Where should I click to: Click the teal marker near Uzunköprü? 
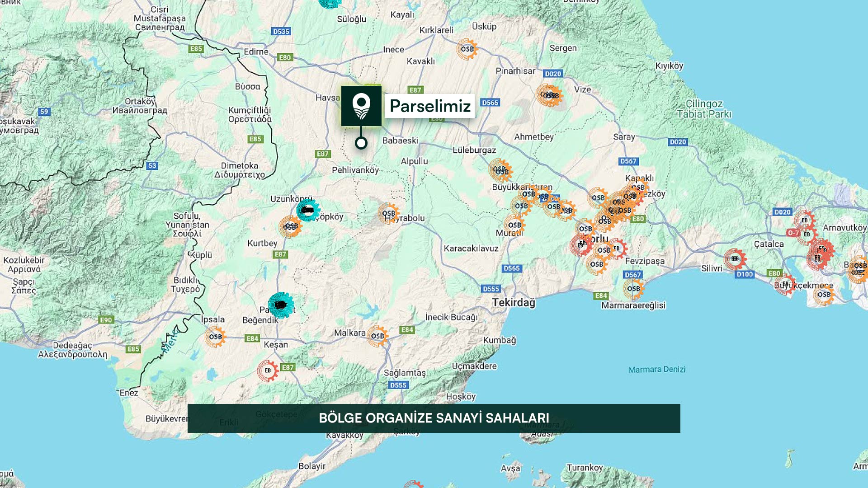click(308, 210)
